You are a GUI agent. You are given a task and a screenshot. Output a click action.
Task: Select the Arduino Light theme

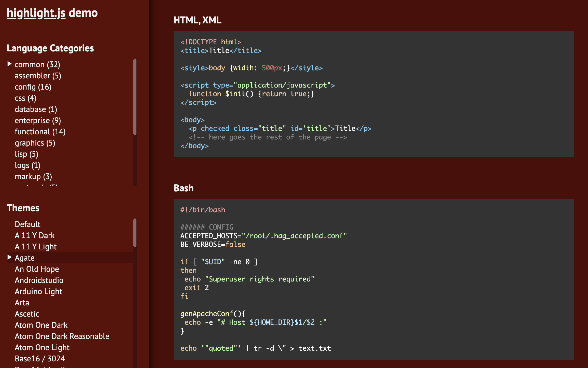38,292
